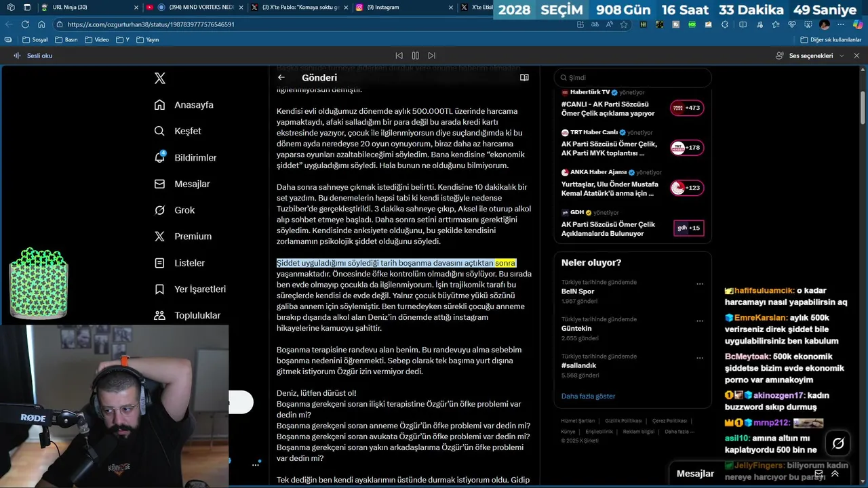Click the address bar URL

[151, 24]
